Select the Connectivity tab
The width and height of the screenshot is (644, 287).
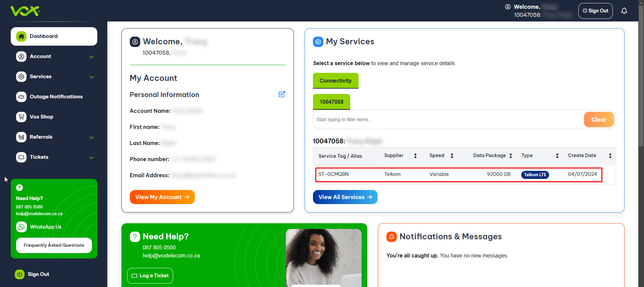point(335,81)
